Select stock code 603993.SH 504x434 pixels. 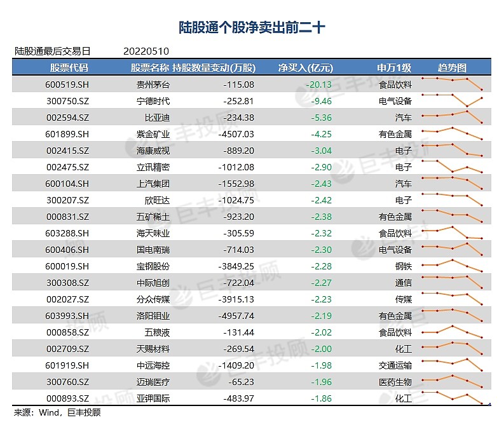click(x=67, y=316)
